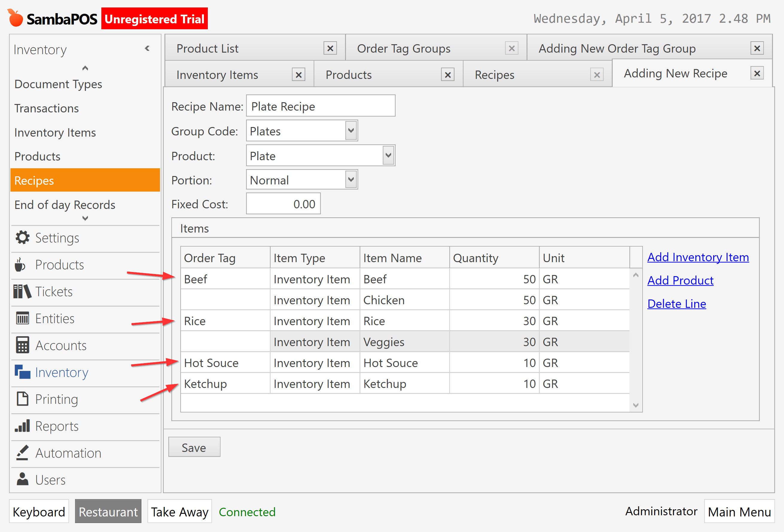Click the Reports bar chart icon
Viewport: 784px width, 532px height.
point(23,426)
